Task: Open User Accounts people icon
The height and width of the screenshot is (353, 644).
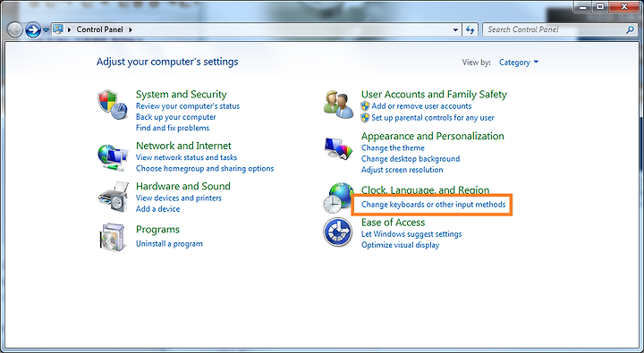Action: 338,105
